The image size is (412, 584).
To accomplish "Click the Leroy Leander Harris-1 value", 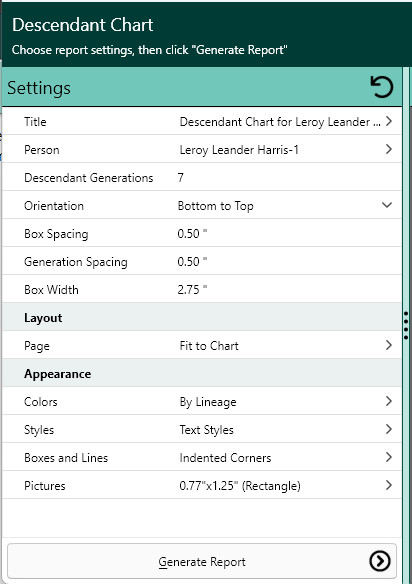I will [x=239, y=150].
